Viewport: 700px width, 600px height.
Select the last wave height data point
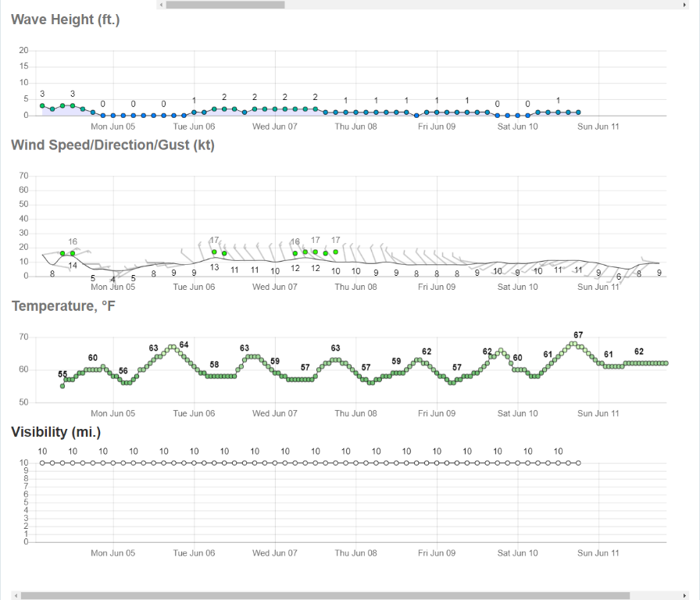click(578, 112)
